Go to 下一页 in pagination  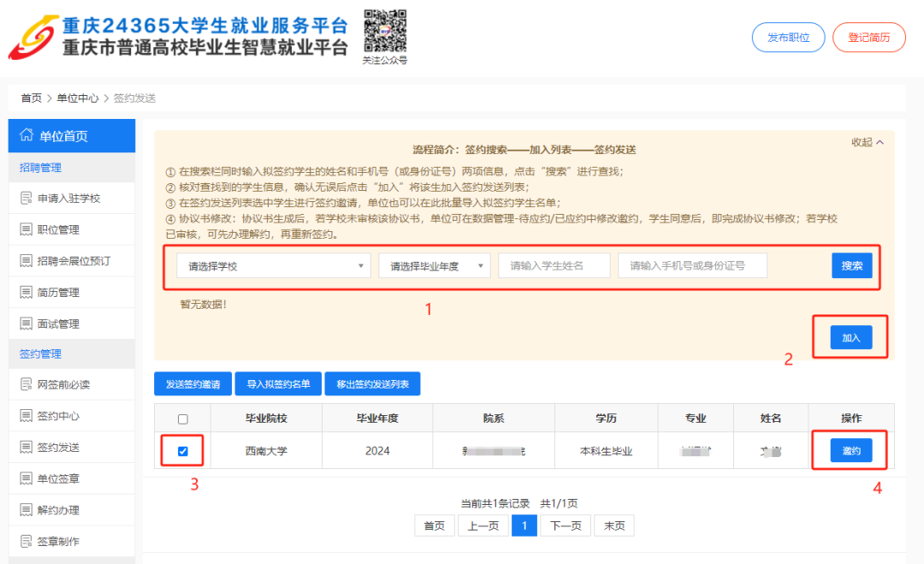click(x=565, y=525)
